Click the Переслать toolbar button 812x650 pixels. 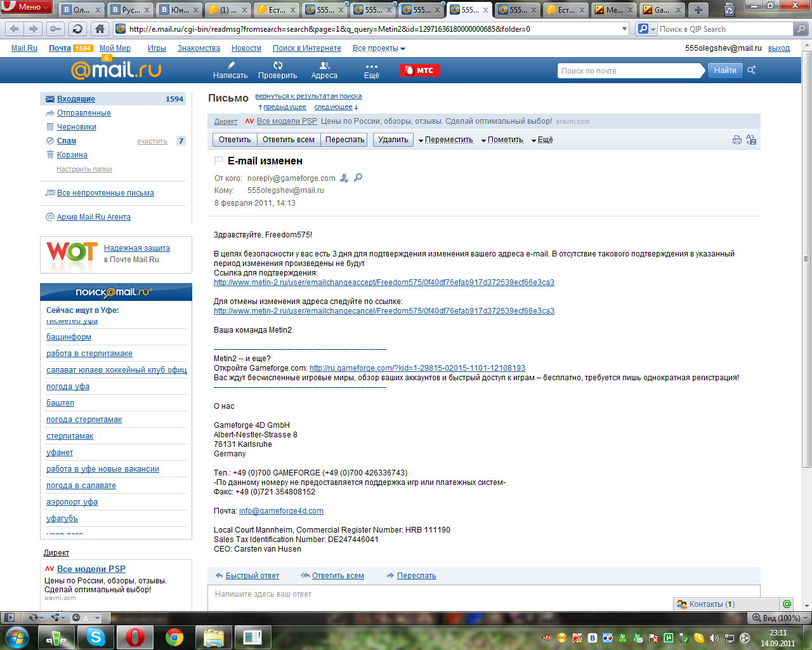(344, 140)
